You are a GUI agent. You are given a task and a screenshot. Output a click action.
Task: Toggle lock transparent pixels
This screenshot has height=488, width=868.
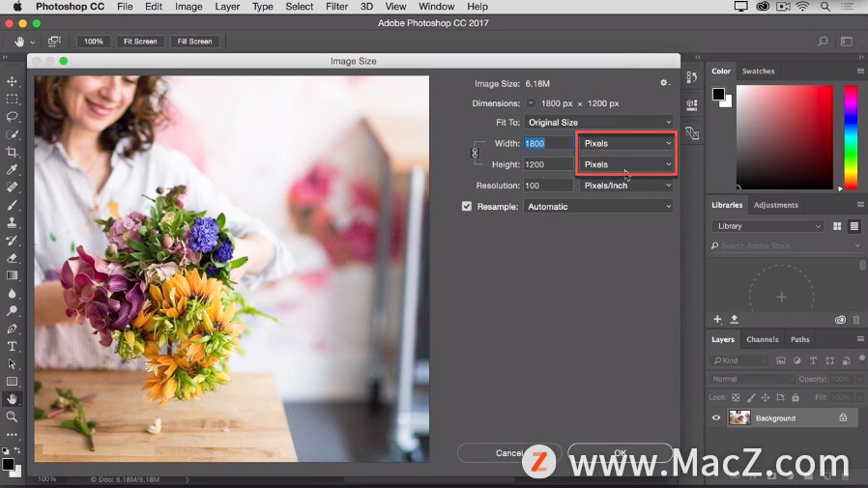[736, 397]
